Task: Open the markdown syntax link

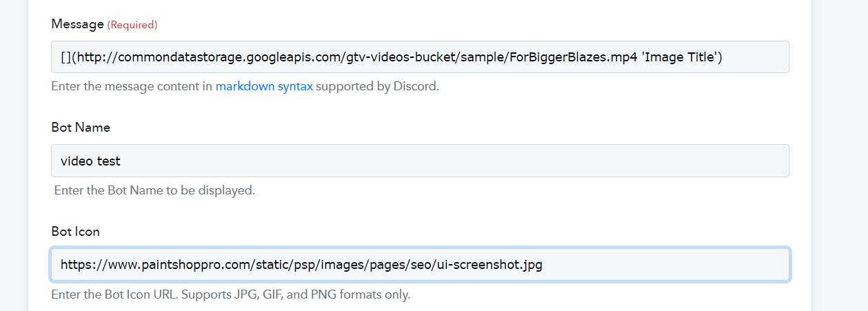Action: coord(264,87)
